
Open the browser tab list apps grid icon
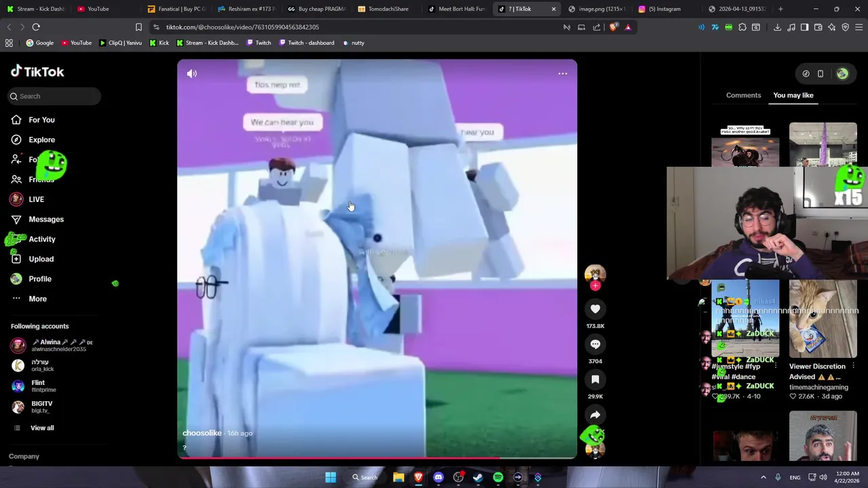click(x=9, y=43)
